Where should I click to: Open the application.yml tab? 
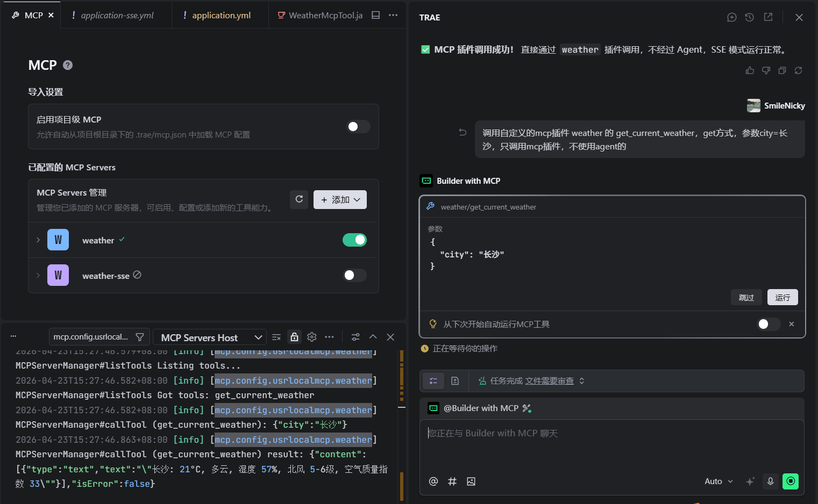[x=220, y=15]
